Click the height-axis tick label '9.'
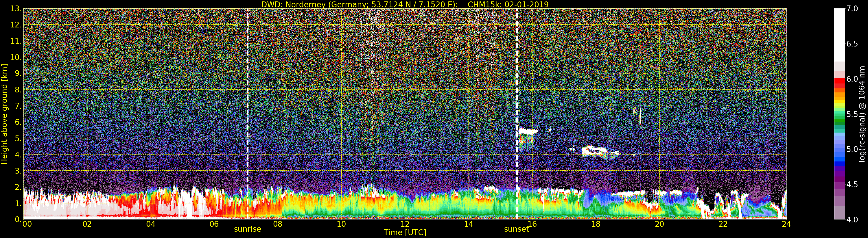 pos(18,74)
